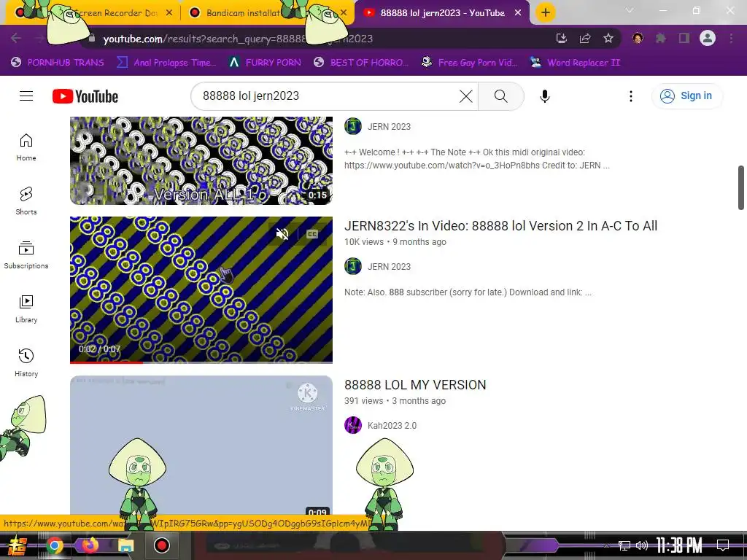Open Firefox from the taskbar
Image resolution: width=747 pixels, height=560 pixels.
pyautogui.click(x=90, y=545)
